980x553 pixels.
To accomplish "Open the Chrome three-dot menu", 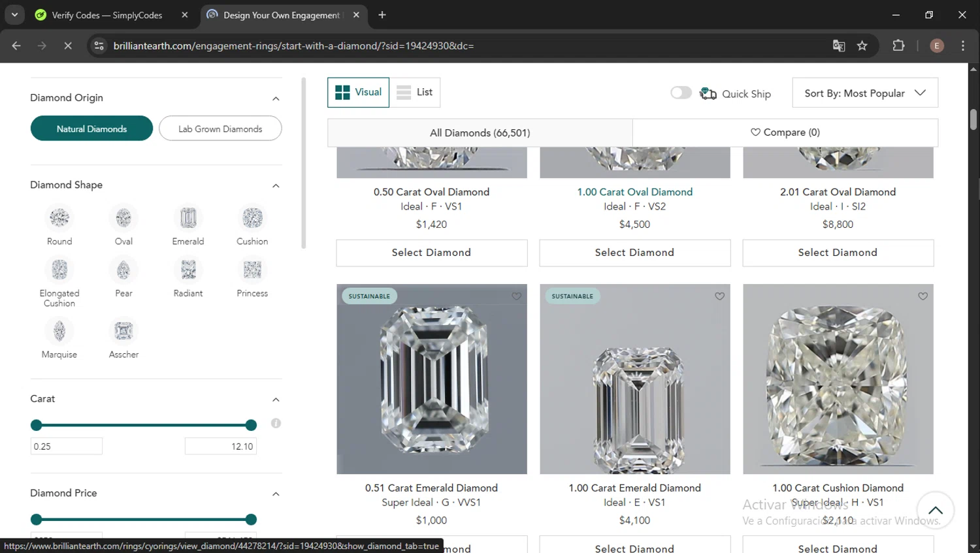I will (963, 46).
